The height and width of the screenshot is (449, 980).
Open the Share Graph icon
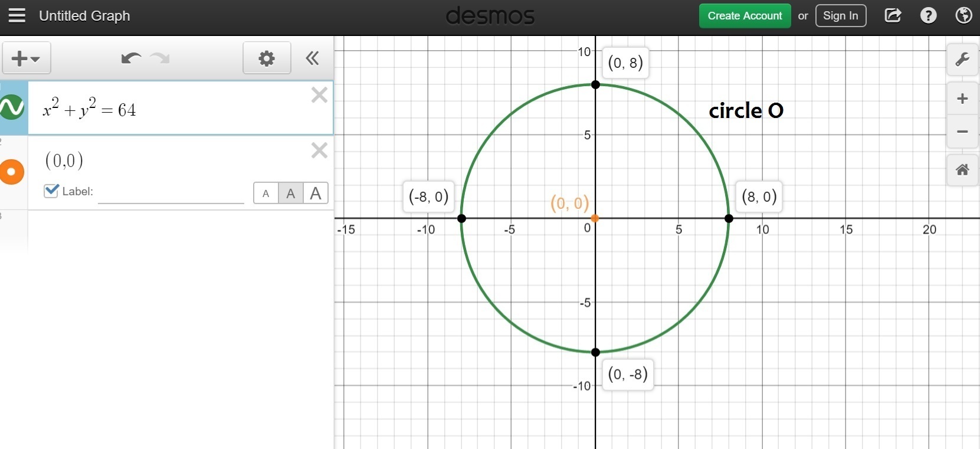[x=893, y=15]
